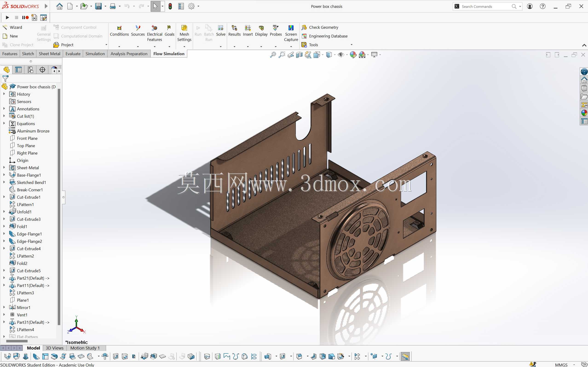
Task: Switch to the Evaluate tab
Action: (x=73, y=54)
